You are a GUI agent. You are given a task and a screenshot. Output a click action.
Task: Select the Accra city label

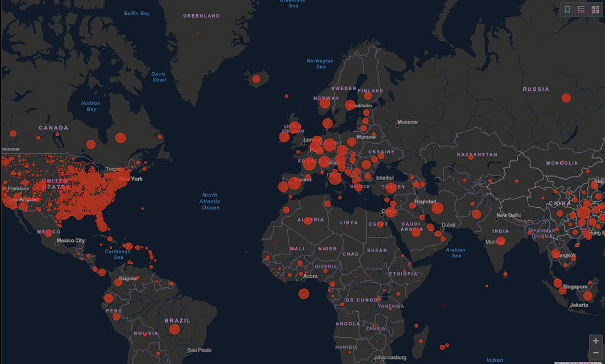pyautogui.click(x=310, y=276)
